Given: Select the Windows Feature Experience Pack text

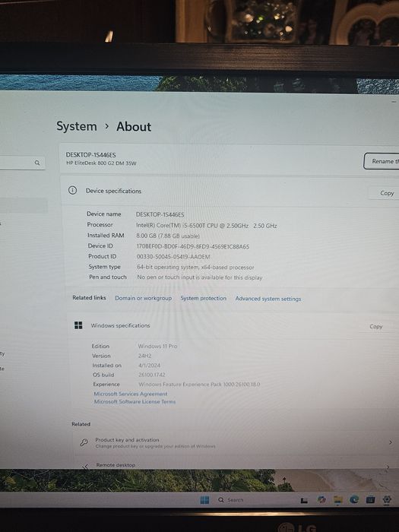Looking at the screenshot, I should tap(199, 385).
